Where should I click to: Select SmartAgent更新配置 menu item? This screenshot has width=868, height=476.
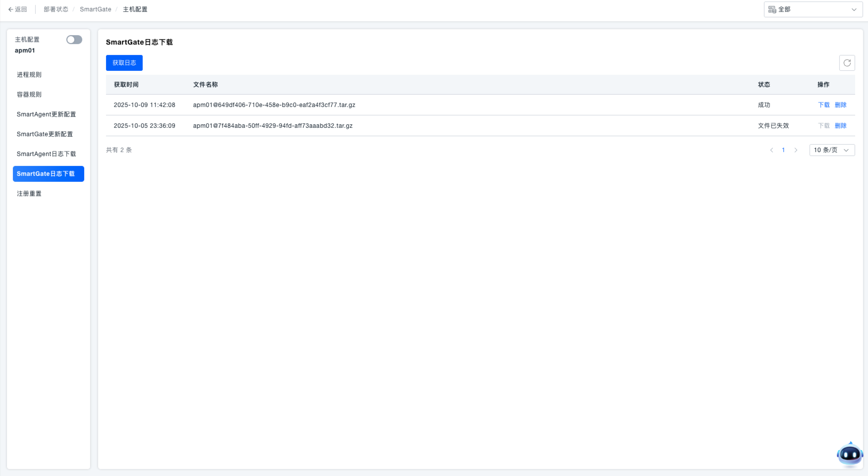point(47,114)
